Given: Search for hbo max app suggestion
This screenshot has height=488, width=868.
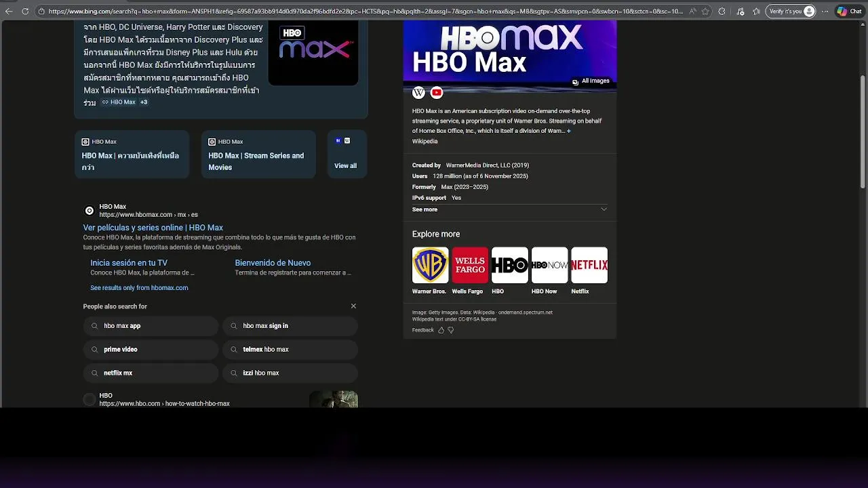Looking at the screenshot, I should coord(151,326).
